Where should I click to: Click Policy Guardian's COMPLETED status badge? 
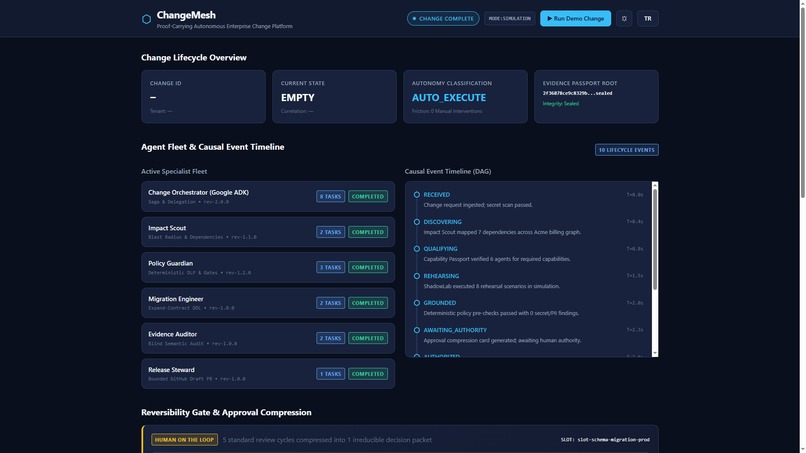coord(368,267)
